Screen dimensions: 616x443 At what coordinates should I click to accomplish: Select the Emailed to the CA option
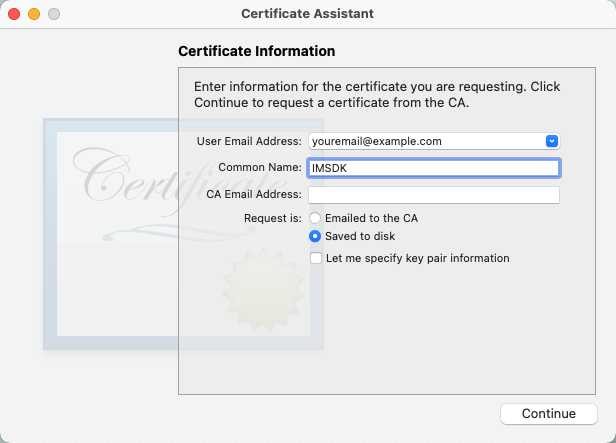click(315, 218)
